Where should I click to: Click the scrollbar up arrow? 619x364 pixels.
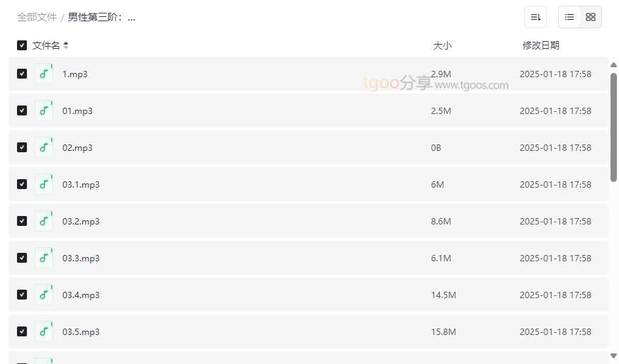pyautogui.click(x=613, y=64)
